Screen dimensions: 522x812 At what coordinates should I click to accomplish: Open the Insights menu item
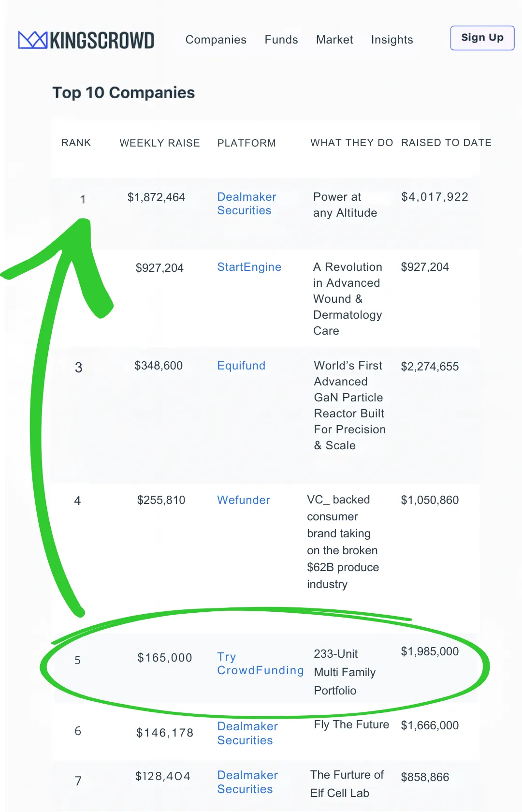pyautogui.click(x=391, y=40)
